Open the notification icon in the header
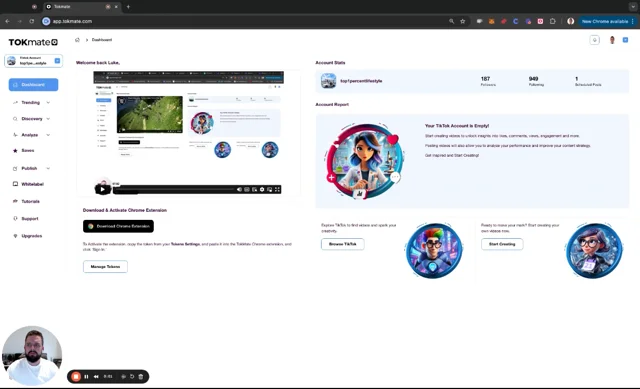This screenshot has width=640, height=389. (x=594, y=40)
